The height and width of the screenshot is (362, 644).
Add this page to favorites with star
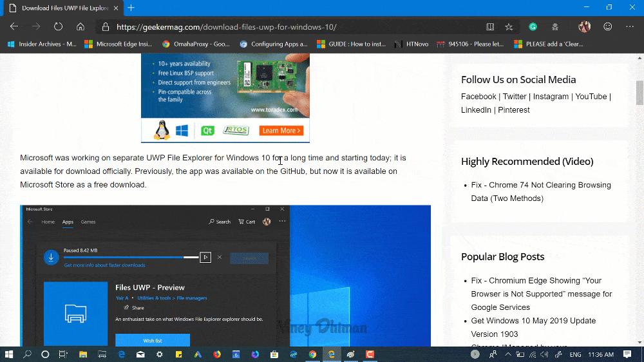click(509, 26)
